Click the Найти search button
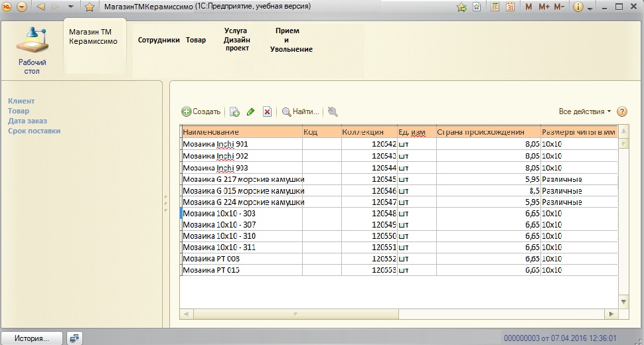The image size is (644, 345). [300, 111]
